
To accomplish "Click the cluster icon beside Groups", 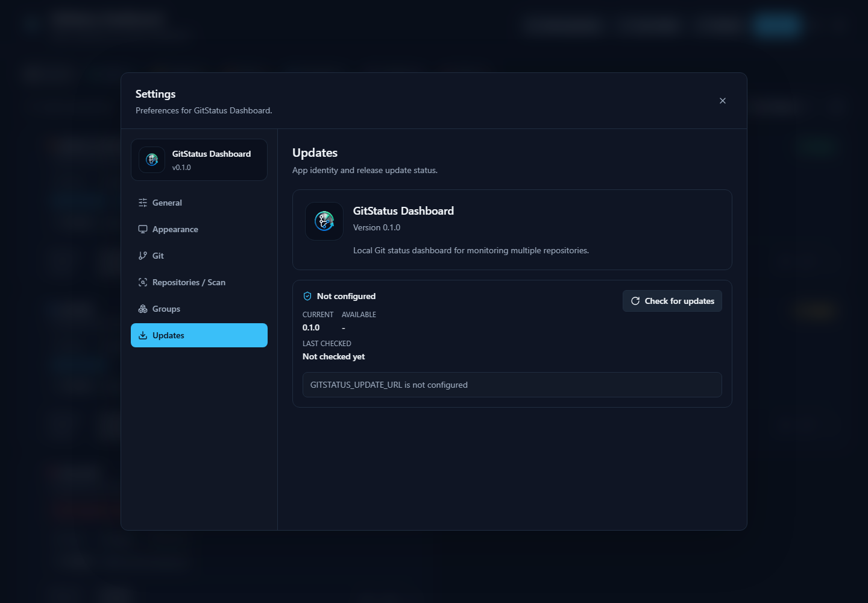I will (143, 309).
